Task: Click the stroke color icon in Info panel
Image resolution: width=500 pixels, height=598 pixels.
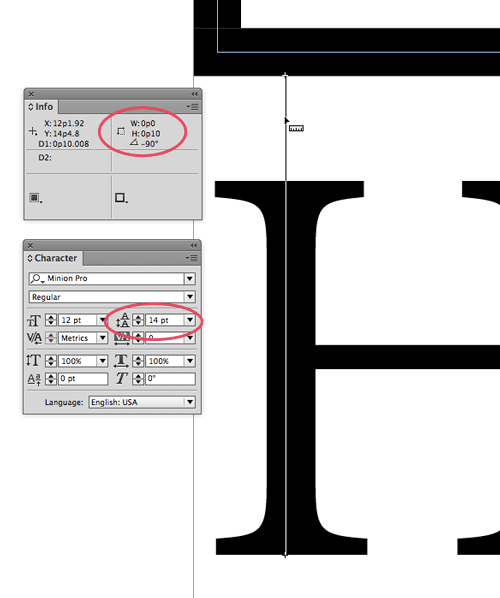Action: 120,198
